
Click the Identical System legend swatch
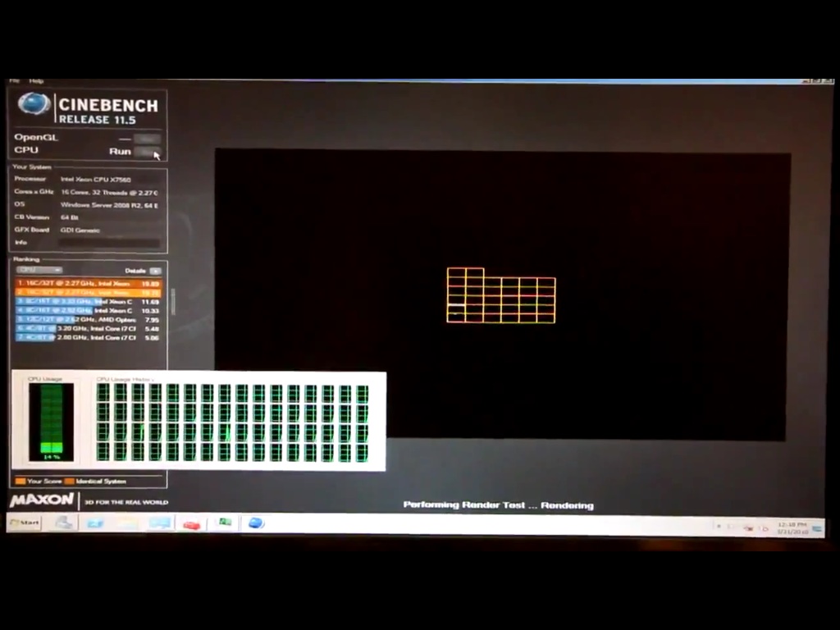[x=69, y=481]
